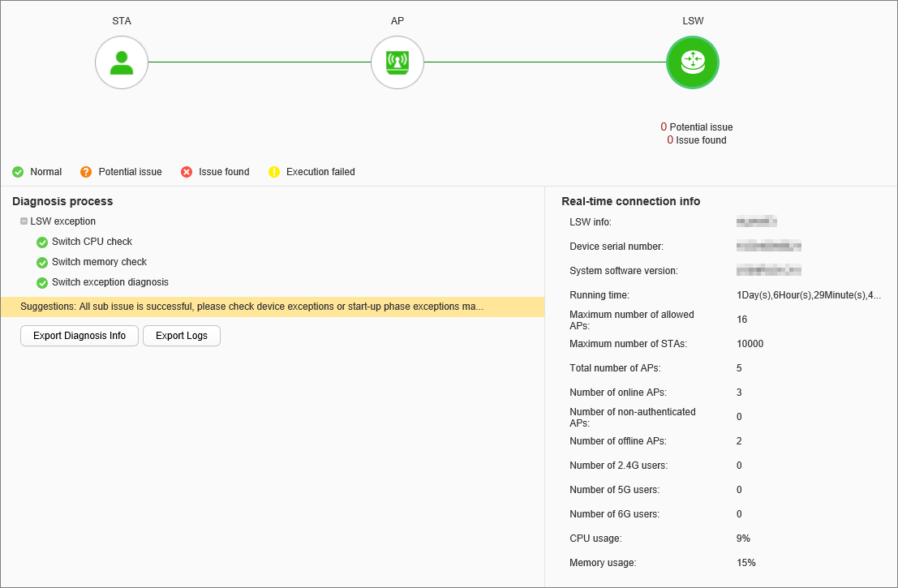Image resolution: width=898 pixels, height=588 pixels.
Task: Click the Export Diagnosis Info button
Action: click(79, 336)
